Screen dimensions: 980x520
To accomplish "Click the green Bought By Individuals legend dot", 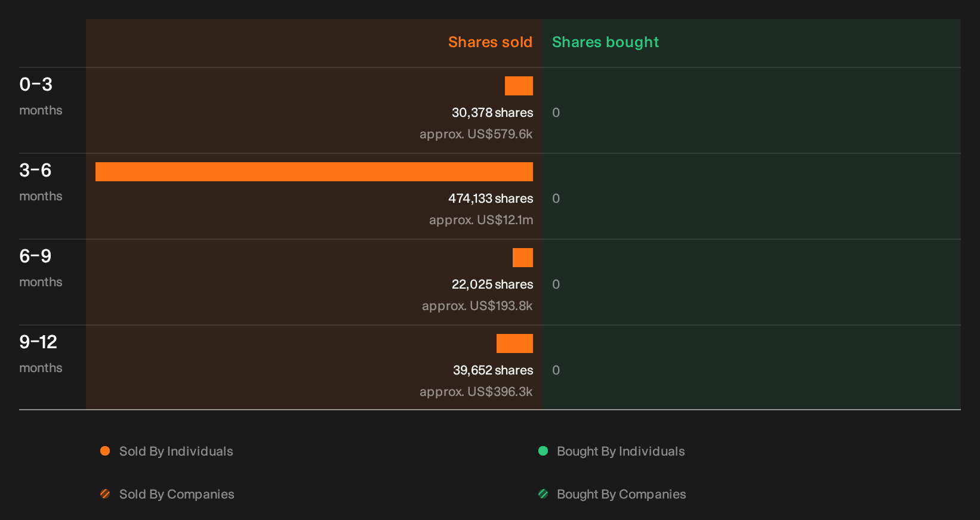I will point(543,451).
